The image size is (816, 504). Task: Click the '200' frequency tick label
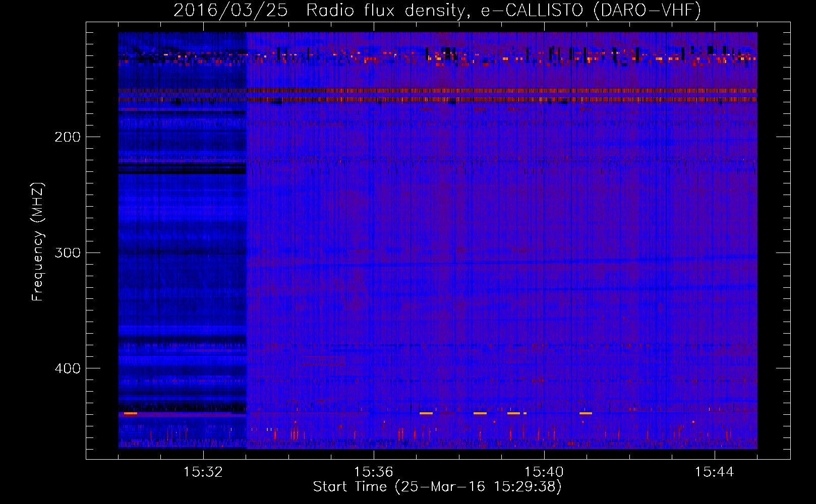[x=68, y=137]
